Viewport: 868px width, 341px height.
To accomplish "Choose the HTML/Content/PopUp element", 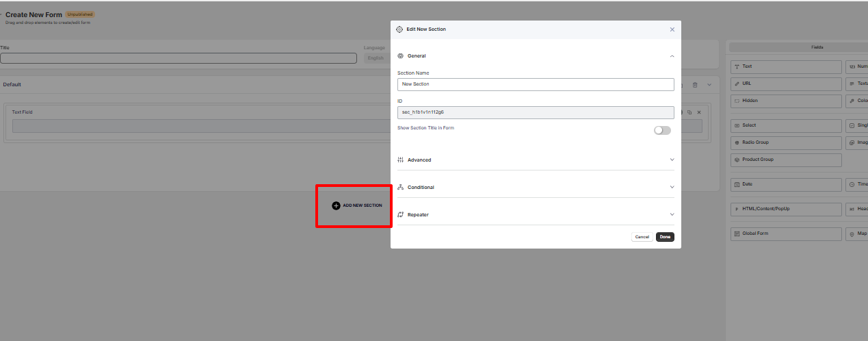I will tap(786, 209).
